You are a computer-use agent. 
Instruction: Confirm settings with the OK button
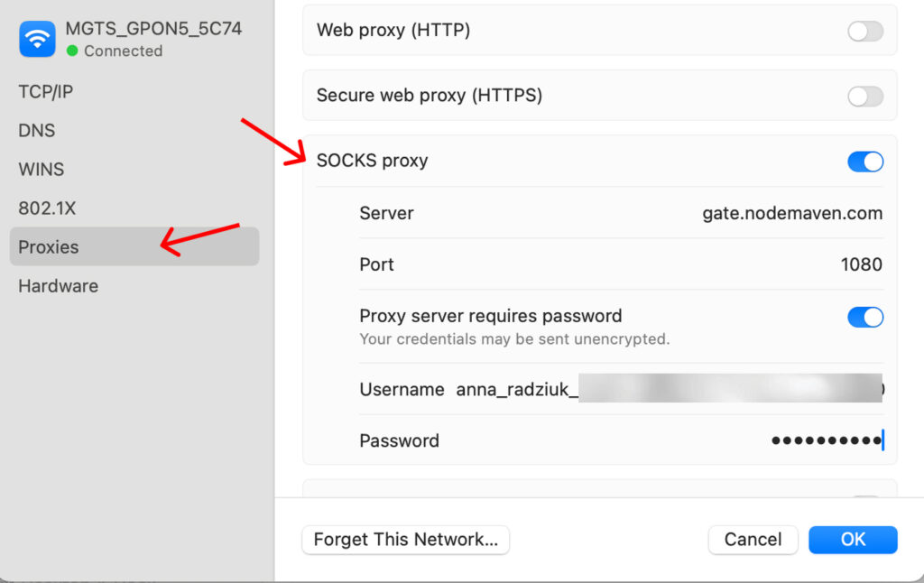pos(853,539)
